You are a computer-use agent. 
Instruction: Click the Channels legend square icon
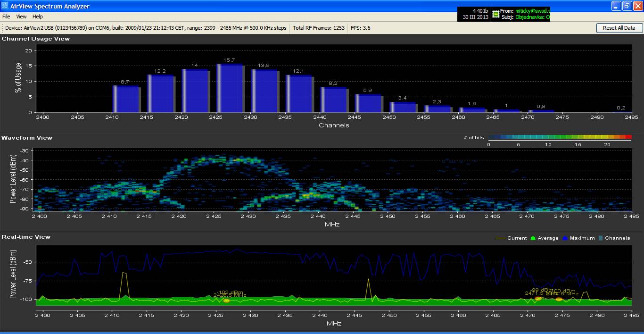coord(601,238)
